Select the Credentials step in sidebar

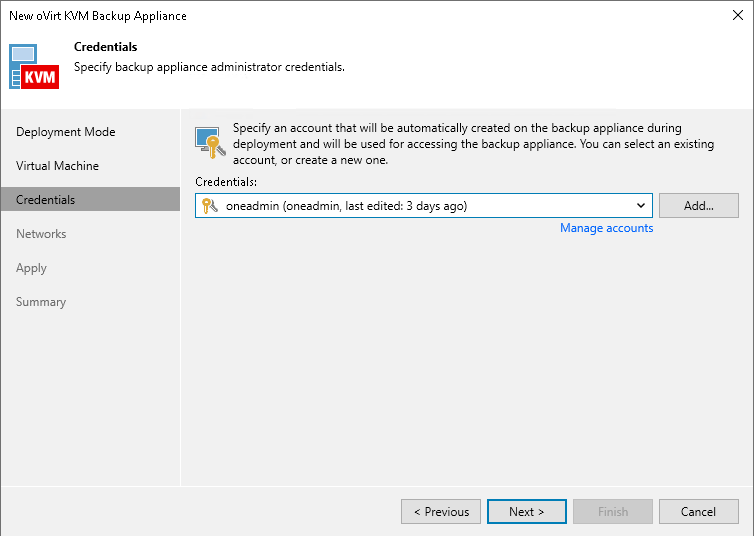pos(46,200)
